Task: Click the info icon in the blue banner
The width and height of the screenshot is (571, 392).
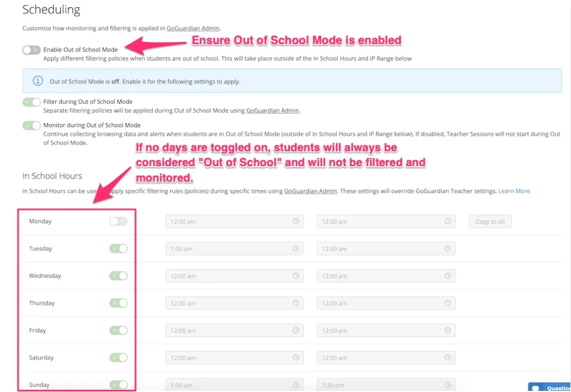Action: [38, 81]
